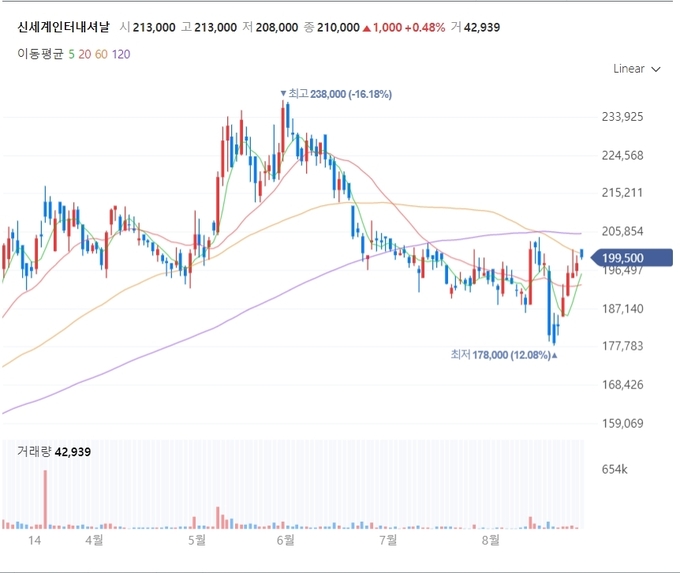Click the 654k volume axis label
The width and height of the screenshot is (680, 573).
[615, 469]
